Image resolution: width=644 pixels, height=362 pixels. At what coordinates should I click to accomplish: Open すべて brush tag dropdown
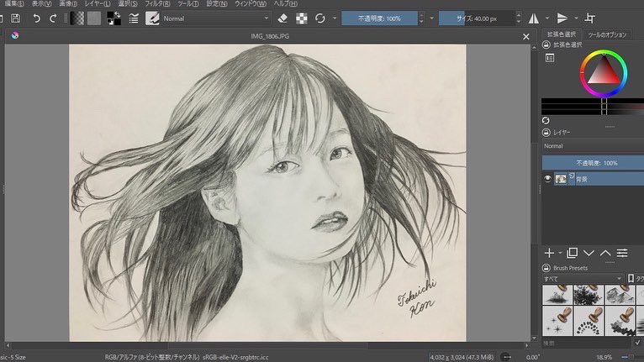coord(583,279)
